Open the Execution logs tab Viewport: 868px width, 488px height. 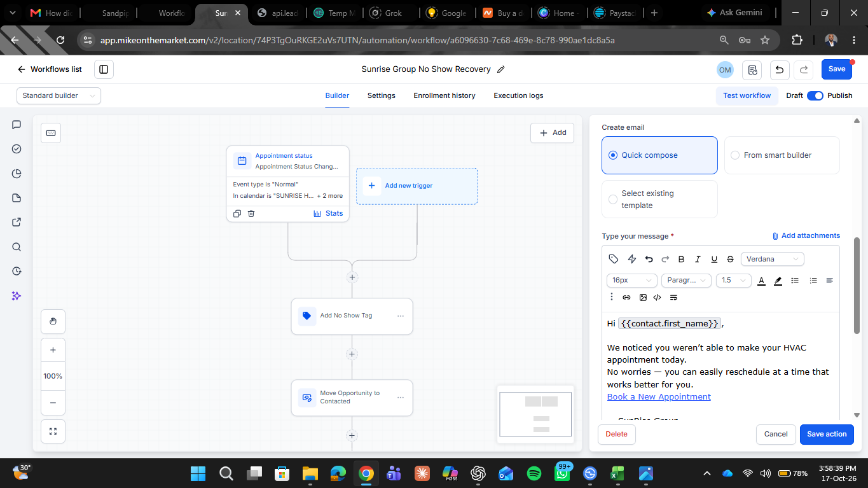(518, 95)
